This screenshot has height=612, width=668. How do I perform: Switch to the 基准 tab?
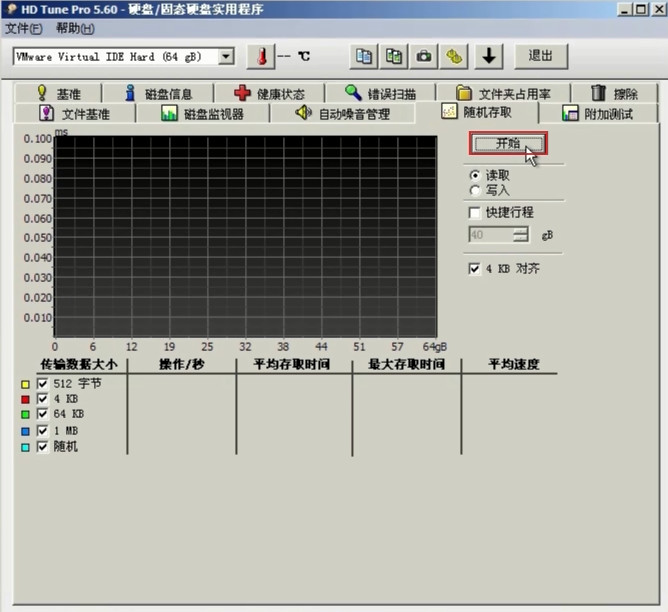tap(58, 93)
